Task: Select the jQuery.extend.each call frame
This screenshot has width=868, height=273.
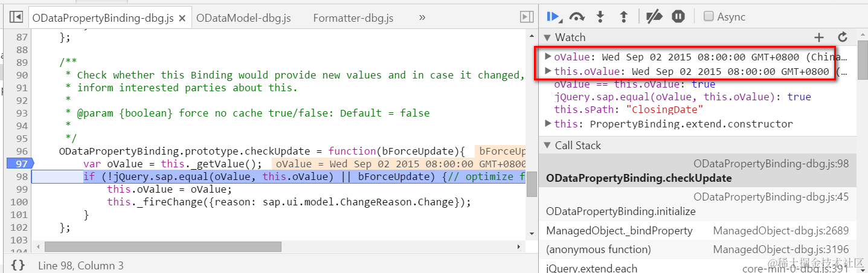Action: [697, 267]
